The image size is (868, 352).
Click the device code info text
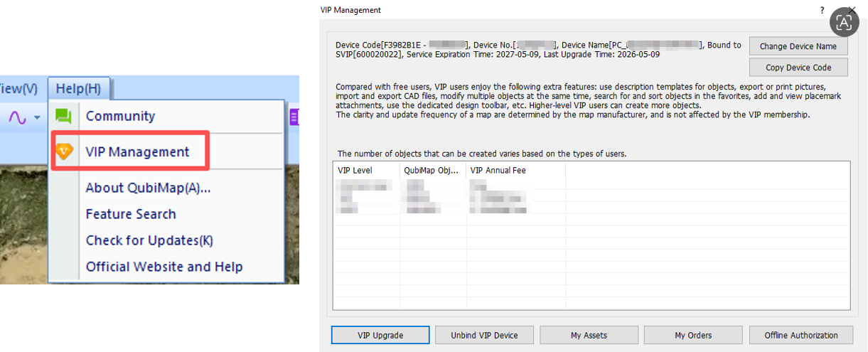coord(538,50)
